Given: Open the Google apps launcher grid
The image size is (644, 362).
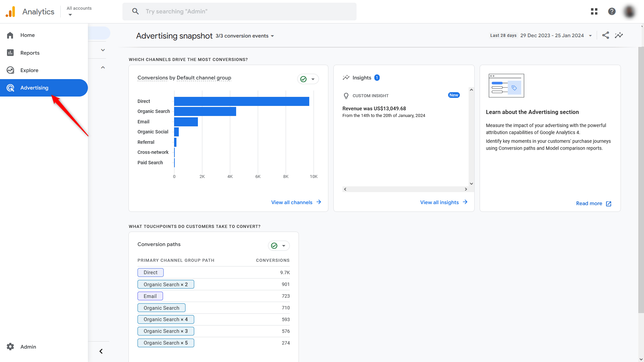Looking at the screenshot, I should pyautogui.click(x=594, y=11).
